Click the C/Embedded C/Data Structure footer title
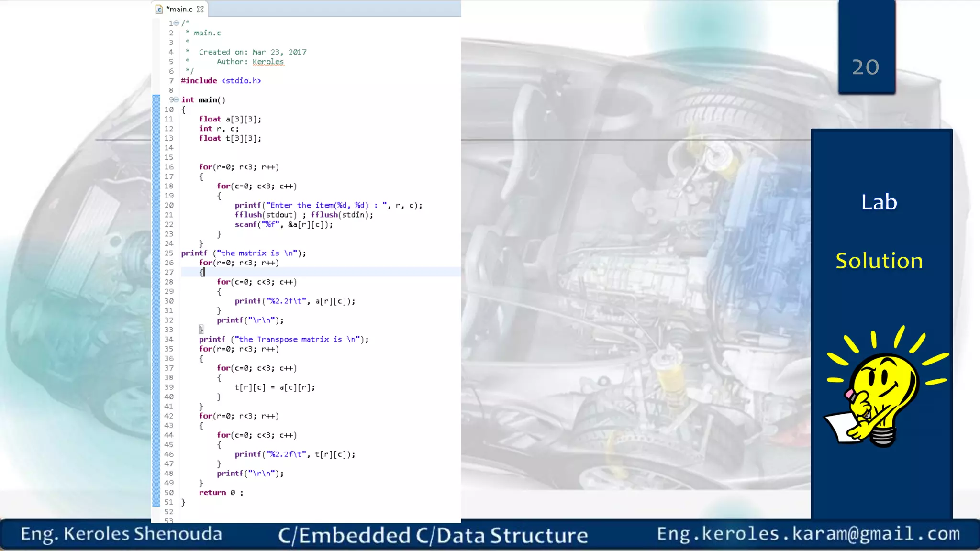The image size is (980, 551). coord(433,535)
